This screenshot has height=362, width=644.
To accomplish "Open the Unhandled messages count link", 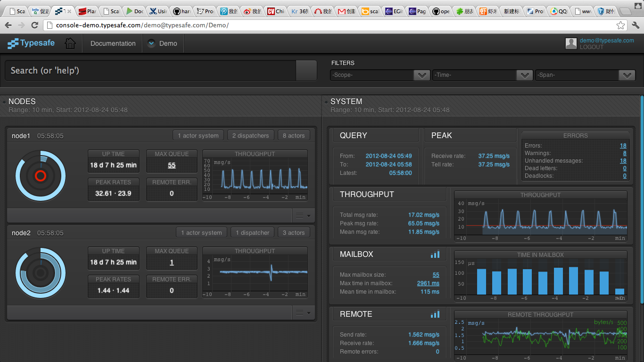I will pyautogui.click(x=623, y=161).
